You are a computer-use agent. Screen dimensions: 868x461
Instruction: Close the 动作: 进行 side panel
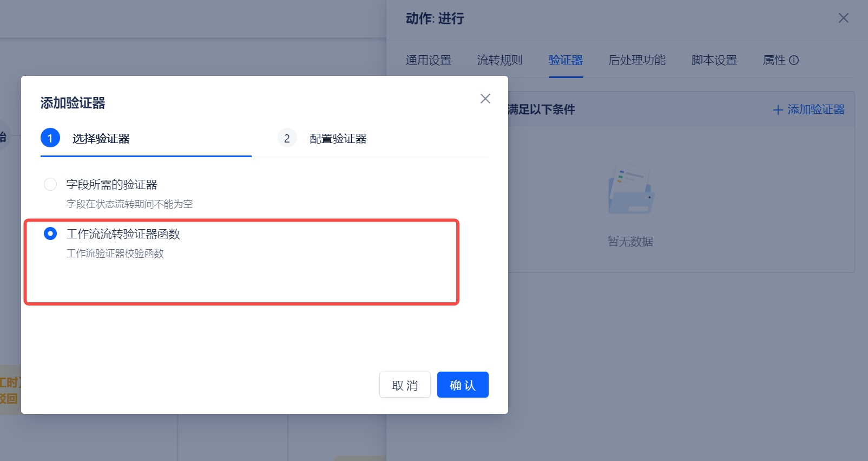843,18
